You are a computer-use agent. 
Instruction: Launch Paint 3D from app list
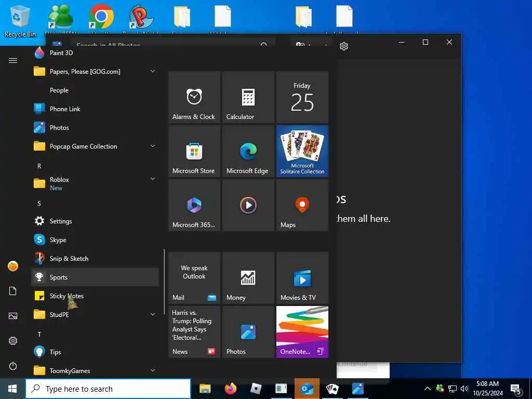tap(95, 53)
